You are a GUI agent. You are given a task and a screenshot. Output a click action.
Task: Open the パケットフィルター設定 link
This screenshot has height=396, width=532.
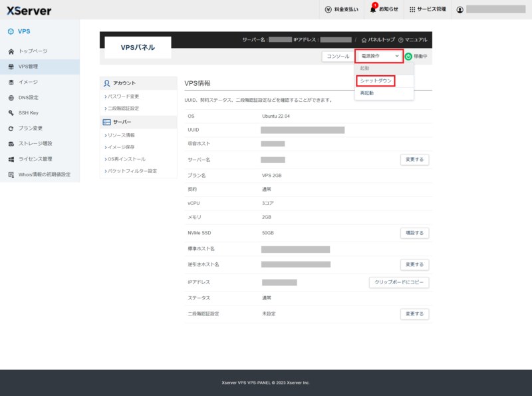tap(132, 171)
